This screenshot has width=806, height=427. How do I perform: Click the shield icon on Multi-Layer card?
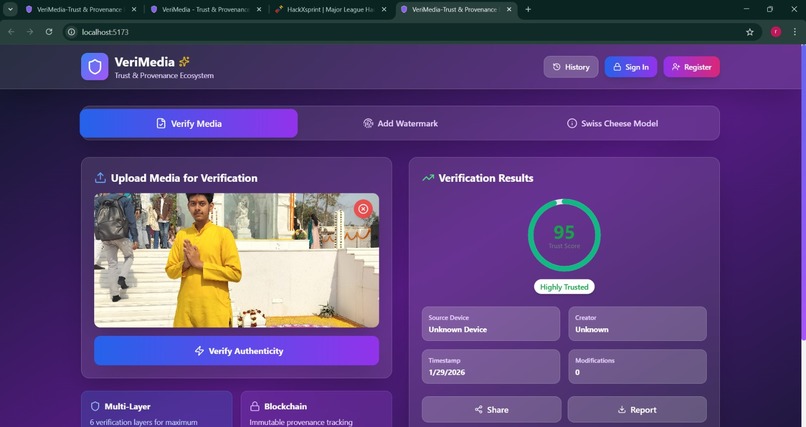coord(95,406)
